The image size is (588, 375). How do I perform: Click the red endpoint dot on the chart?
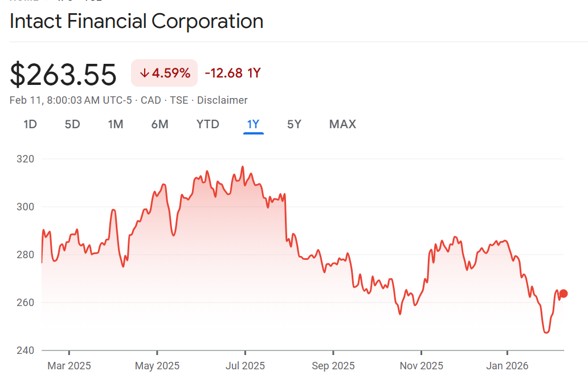pyautogui.click(x=563, y=294)
